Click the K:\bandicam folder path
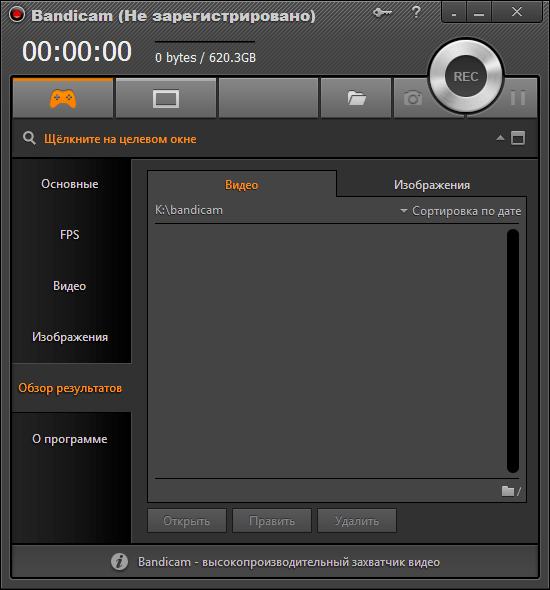This screenshot has width=550, height=590. pyautogui.click(x=189, y=210)
